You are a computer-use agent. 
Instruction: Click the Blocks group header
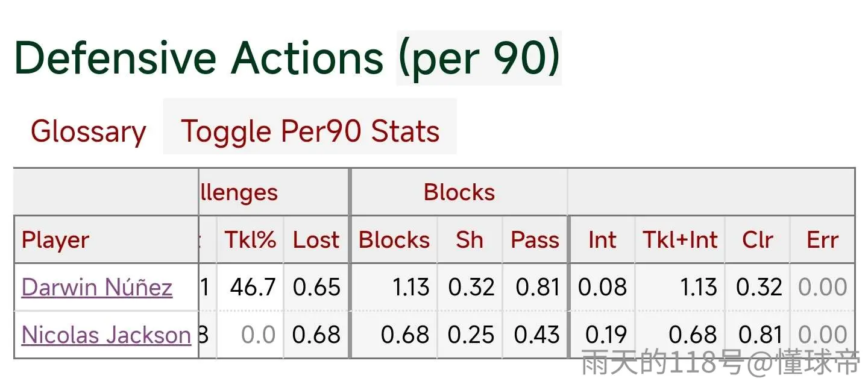pyautogui.click(x=459, y=192)
